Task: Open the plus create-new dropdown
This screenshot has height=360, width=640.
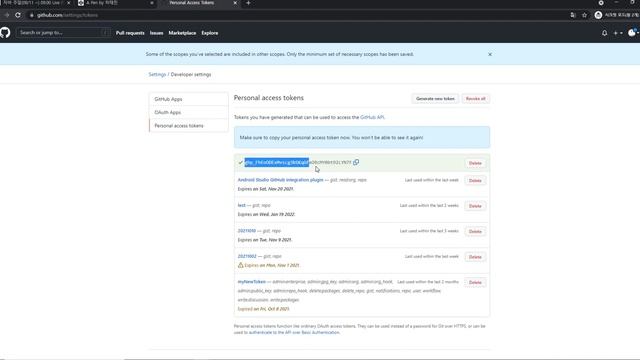Action: tap(618, 33)
